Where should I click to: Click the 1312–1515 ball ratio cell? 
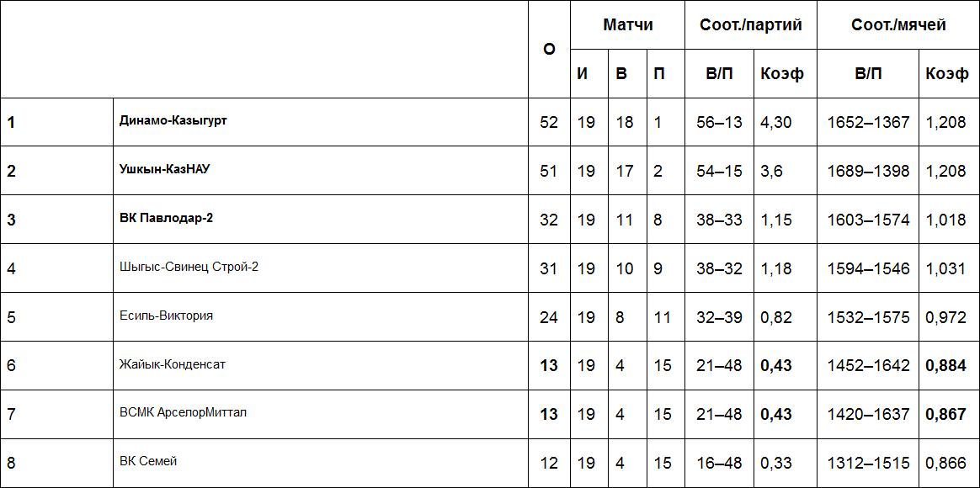868,463
